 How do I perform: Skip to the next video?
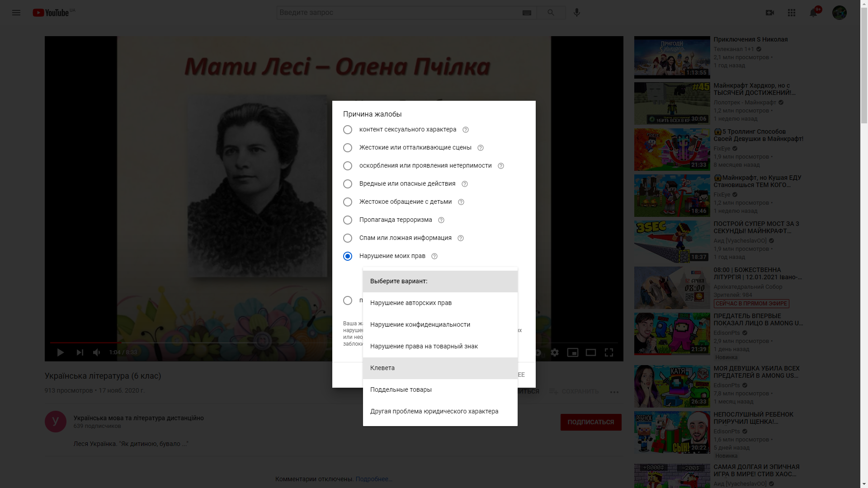pos(80,352)
